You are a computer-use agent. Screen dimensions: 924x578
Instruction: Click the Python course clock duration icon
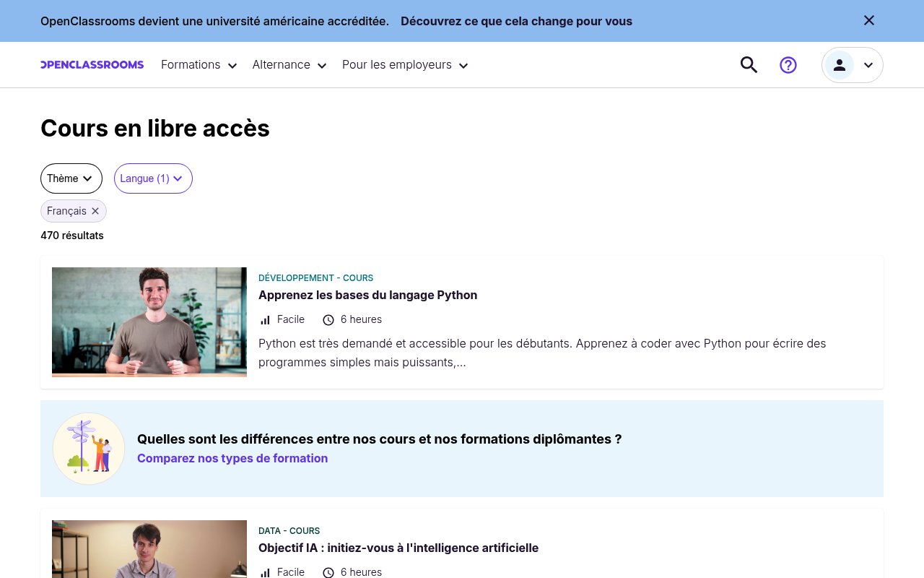[328, 320]
